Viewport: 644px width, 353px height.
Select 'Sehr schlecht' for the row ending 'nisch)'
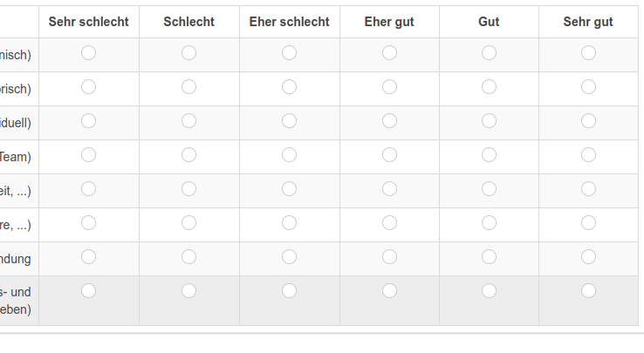88,53
